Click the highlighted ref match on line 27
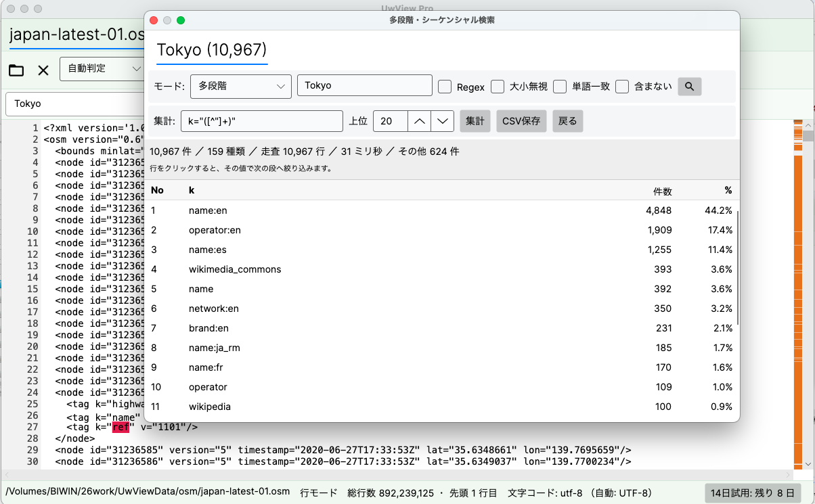 click(x=120, y=427)
